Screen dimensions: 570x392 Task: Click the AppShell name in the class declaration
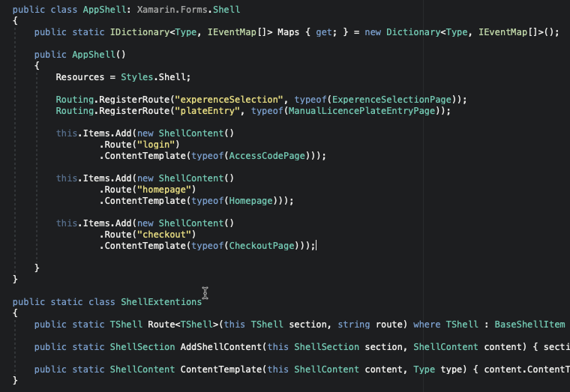tap(104, 10)
